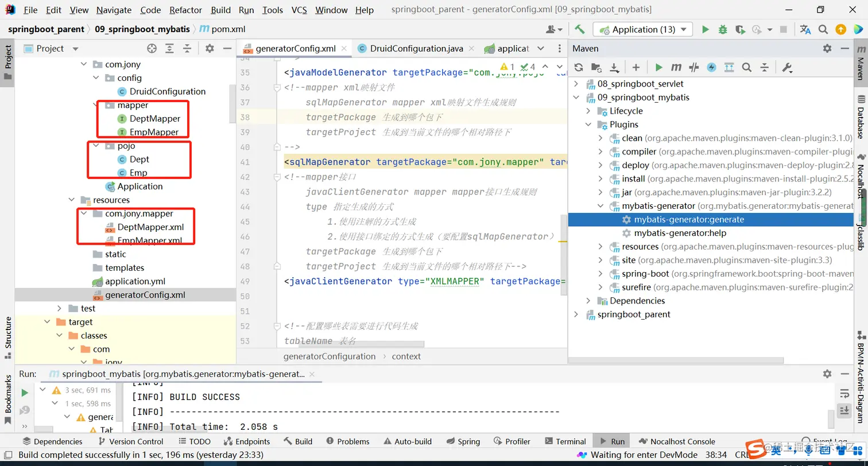Viewport: 868px width, 466px height.
Task: Click the Build hammer icon
Action: point(580,29)
